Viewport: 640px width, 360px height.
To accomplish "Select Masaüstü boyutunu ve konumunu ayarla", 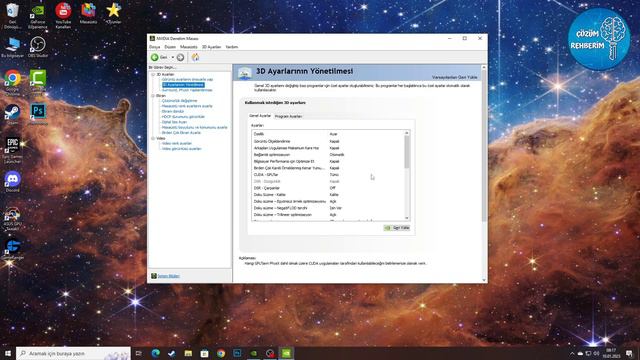I will point(194,127).
